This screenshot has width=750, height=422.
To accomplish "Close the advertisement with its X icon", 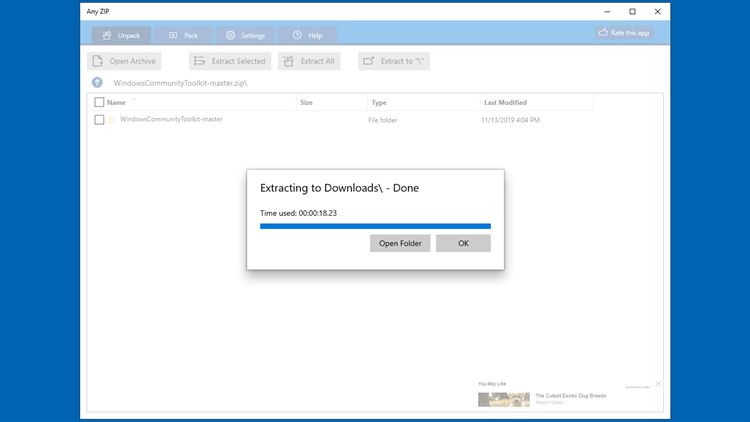I will point(658,384).
